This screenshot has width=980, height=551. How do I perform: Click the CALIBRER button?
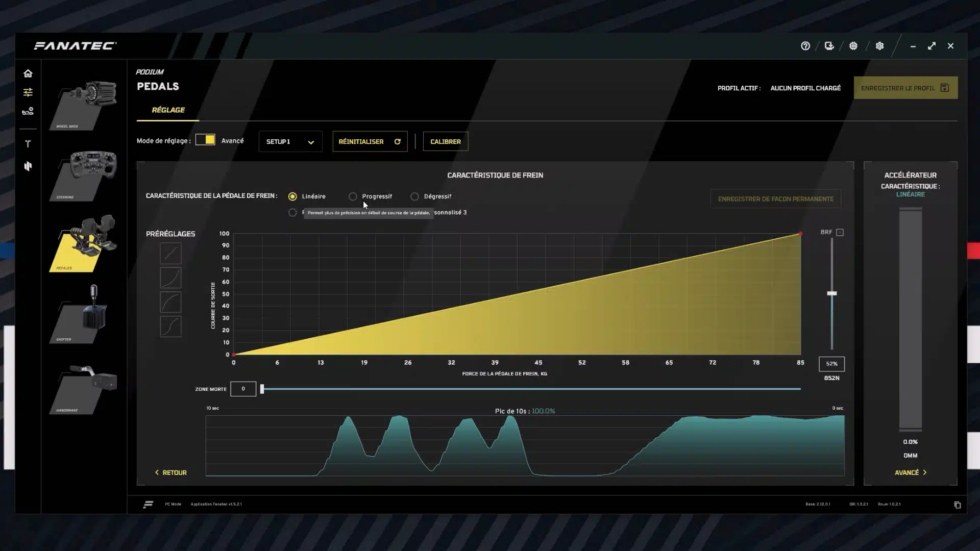point(446,142)
